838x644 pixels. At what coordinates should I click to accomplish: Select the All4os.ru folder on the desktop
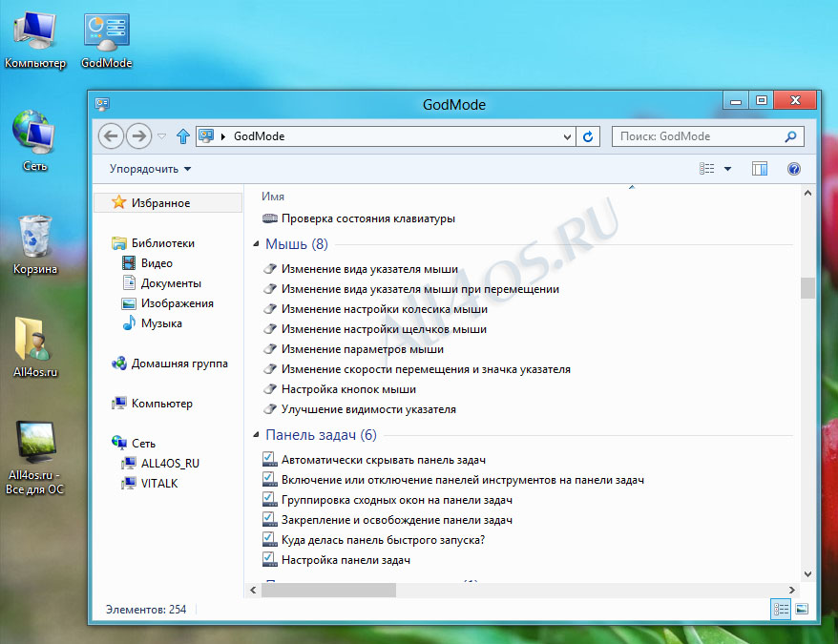[34, 347]
